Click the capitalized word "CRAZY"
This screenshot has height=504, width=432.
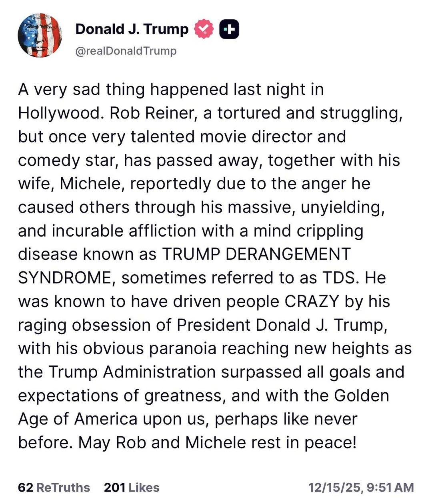coord(312,301)
